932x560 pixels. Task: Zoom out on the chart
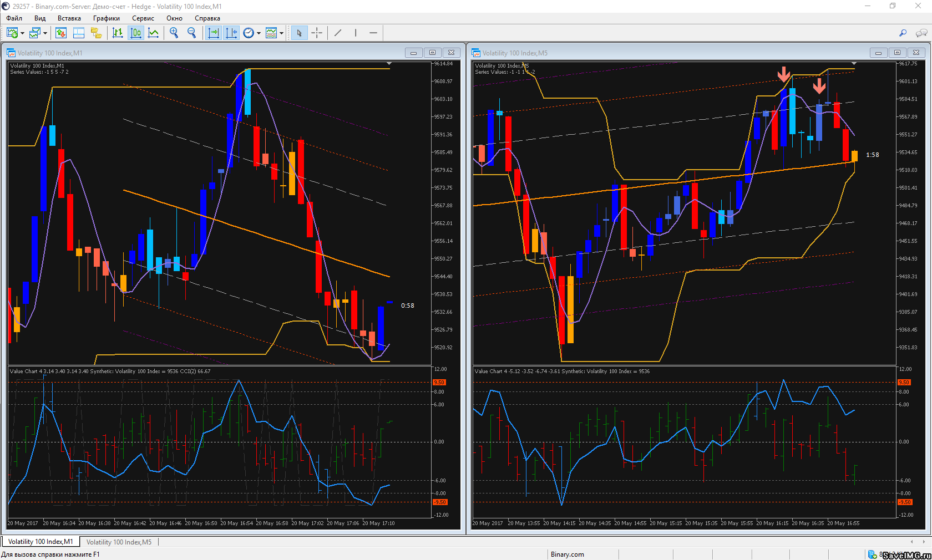coord(192,33)
